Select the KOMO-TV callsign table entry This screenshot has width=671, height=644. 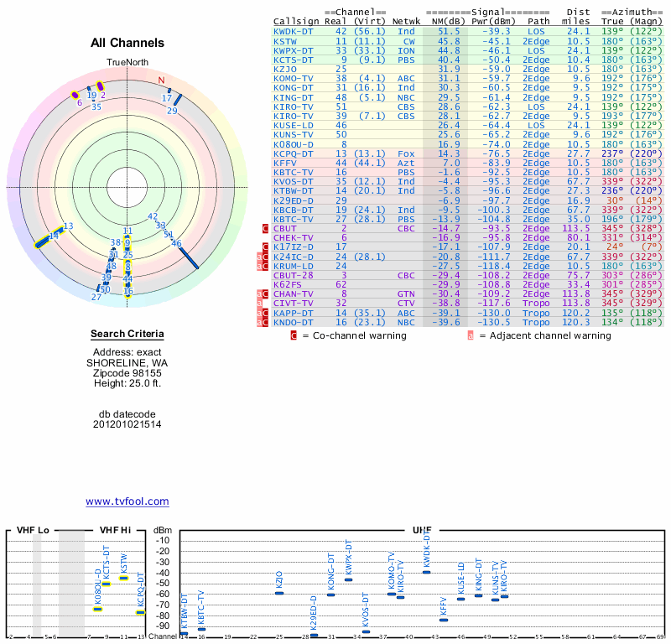[294, 78]
